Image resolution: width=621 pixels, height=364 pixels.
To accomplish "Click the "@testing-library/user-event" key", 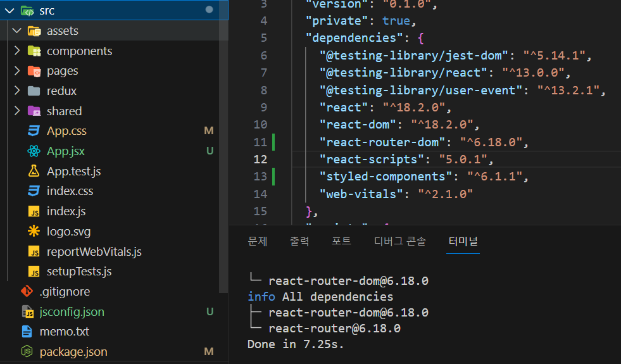I will coord(420,91).
